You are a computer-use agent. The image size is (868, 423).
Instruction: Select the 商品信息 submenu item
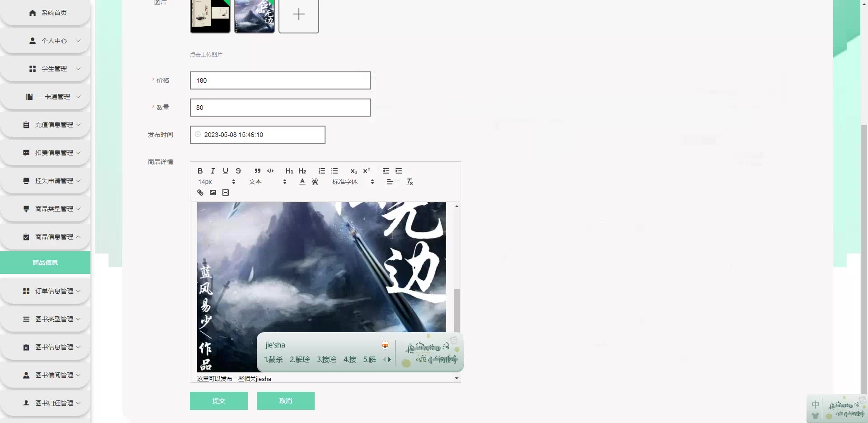point(45,263)
